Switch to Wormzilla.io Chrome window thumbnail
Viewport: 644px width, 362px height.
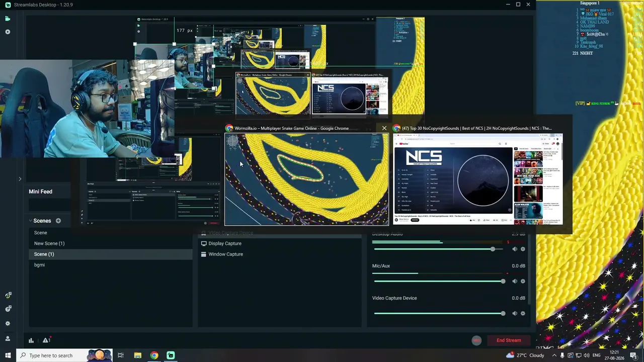pos(306,179)
